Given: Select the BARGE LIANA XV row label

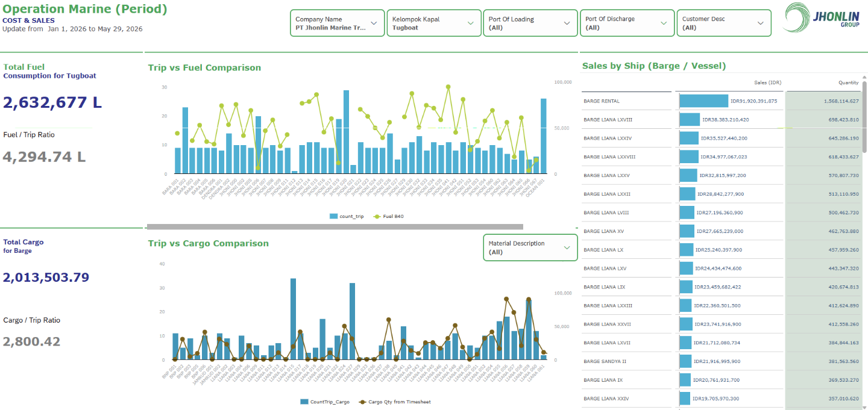Looking at the screenshot, I should coord(603,231).
